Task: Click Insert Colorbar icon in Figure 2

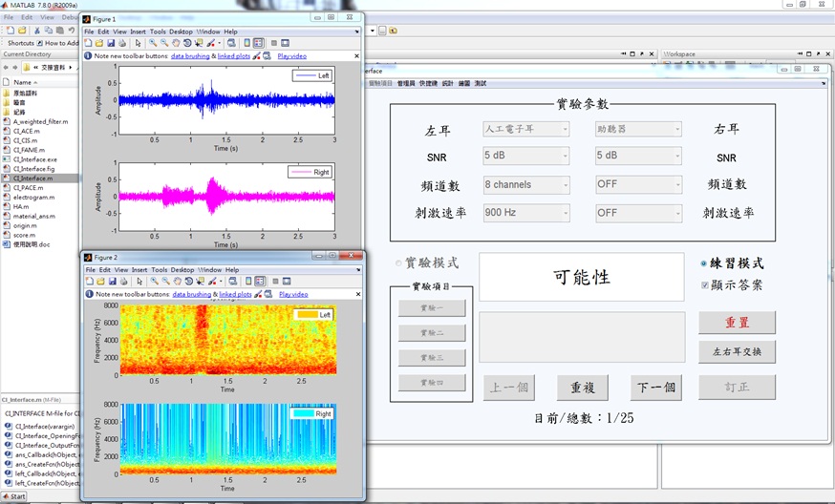Action: tap(247, 282)
